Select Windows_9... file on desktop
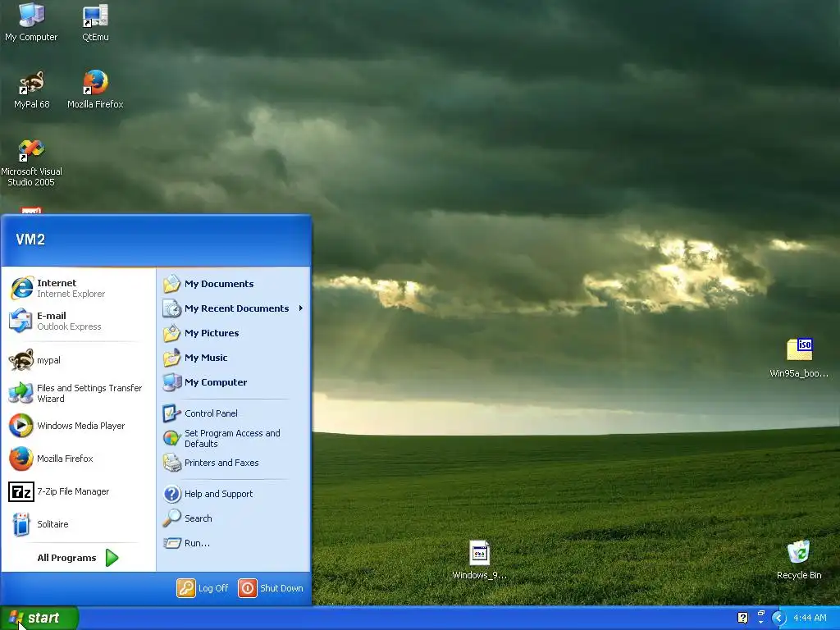The image size is (840, 630). tap(479, 559)
